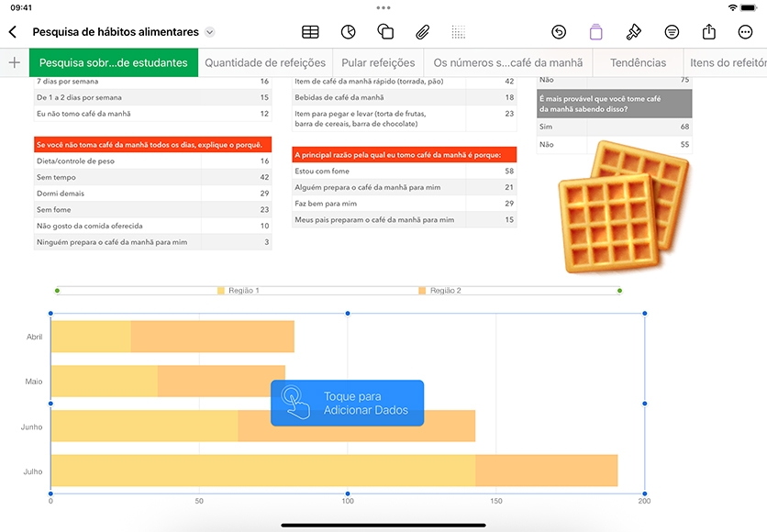
Task: Open the Tendências sheet tab
Action: (x=638, y=62)
